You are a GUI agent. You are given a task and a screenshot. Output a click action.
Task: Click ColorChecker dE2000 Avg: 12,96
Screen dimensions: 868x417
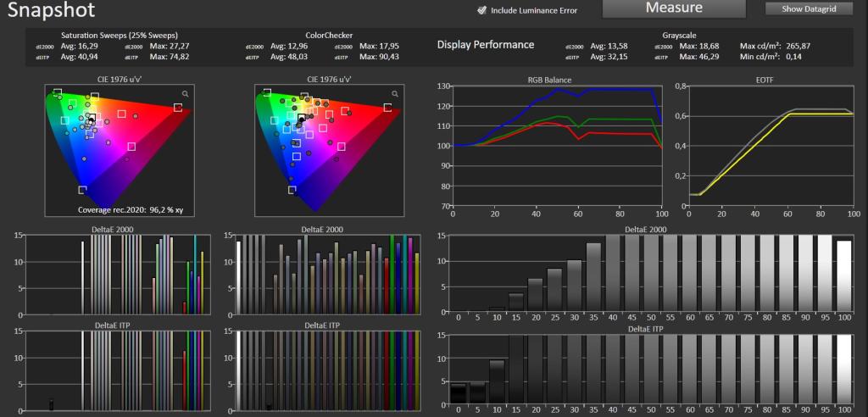click(289, 46)
